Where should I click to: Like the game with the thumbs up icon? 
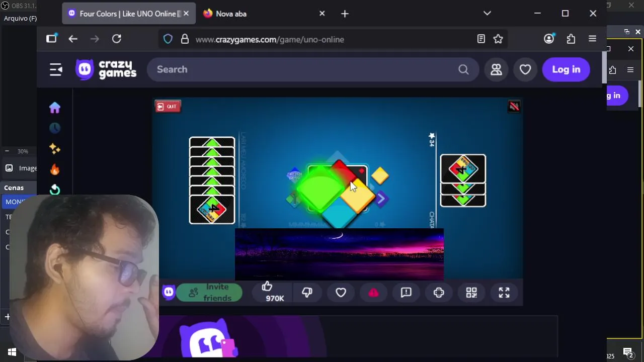pos(267,287)
